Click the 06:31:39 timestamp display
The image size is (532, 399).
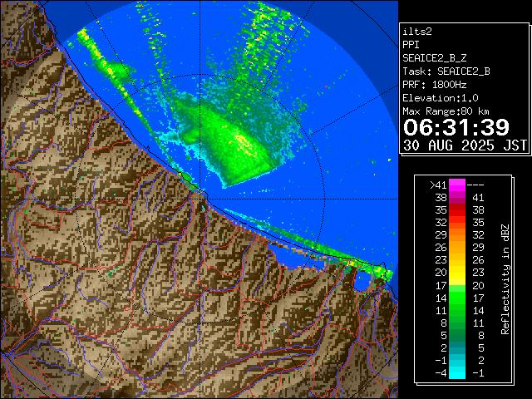pos(456,127)
